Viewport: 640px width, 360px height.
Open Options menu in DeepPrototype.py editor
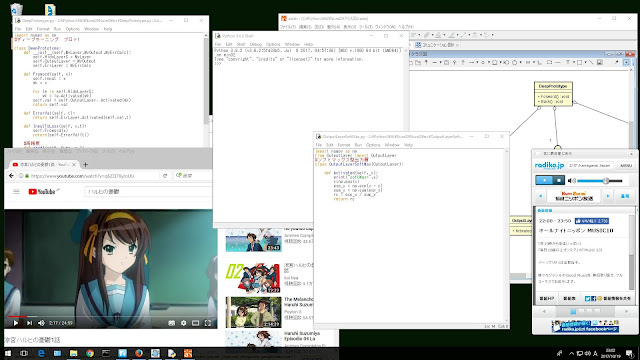coord(73,29)
